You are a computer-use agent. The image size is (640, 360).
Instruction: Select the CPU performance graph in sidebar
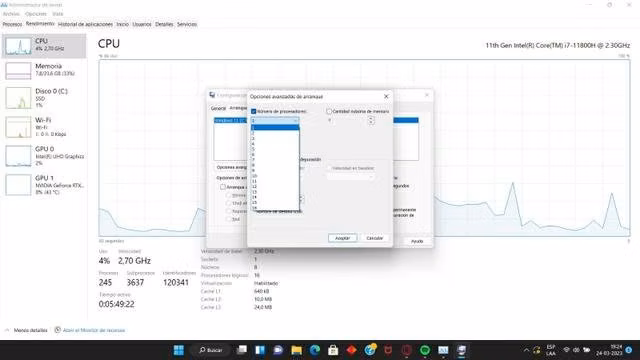[44, 45]
